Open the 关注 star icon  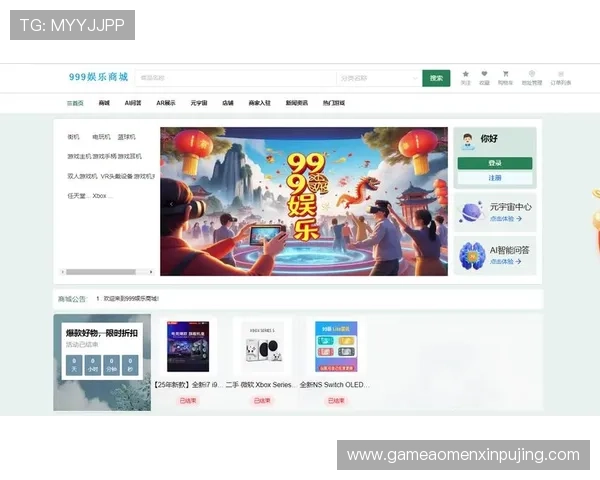[465, 78]
